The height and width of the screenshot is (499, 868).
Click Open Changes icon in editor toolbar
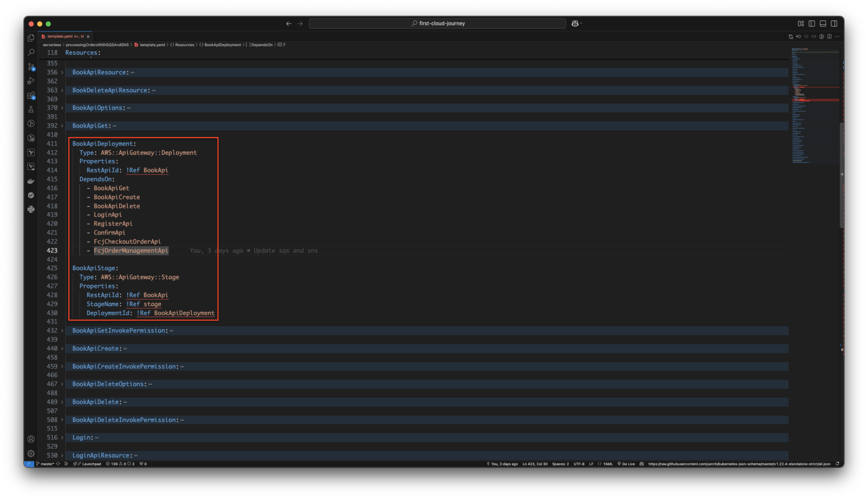[791, 36]
